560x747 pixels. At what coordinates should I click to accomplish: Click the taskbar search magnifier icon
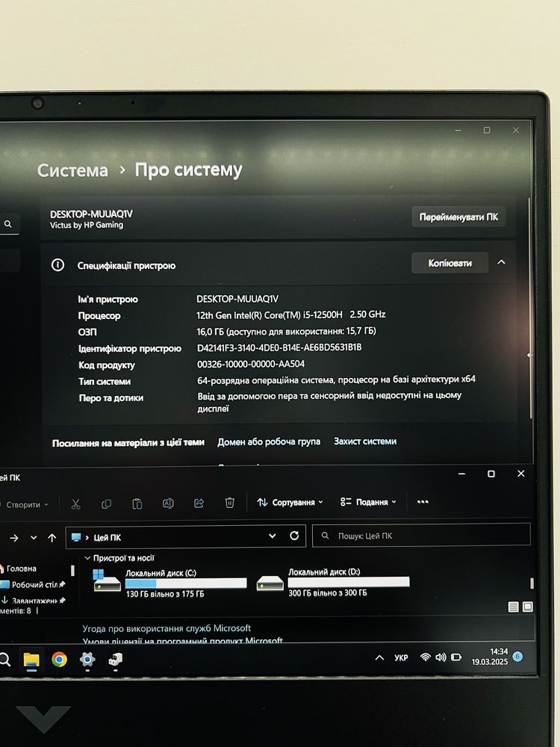(x=4, y=660)
